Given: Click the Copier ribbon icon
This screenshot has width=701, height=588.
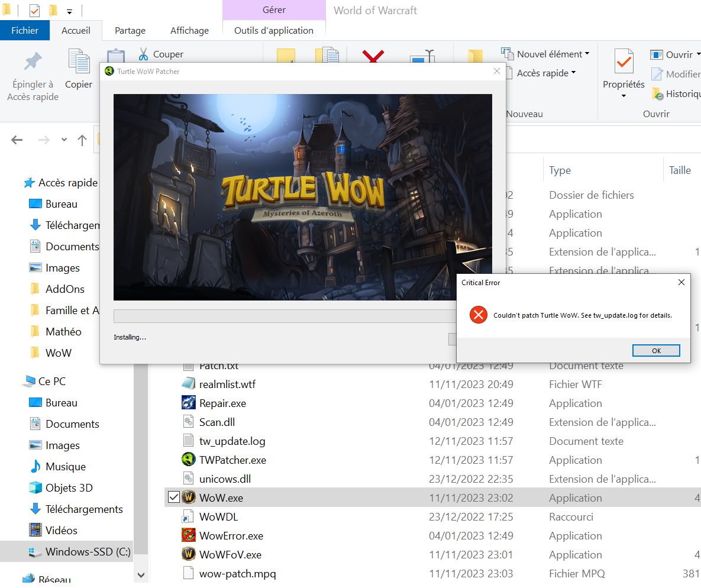Looking at the screenshot, I should point(79,61).
